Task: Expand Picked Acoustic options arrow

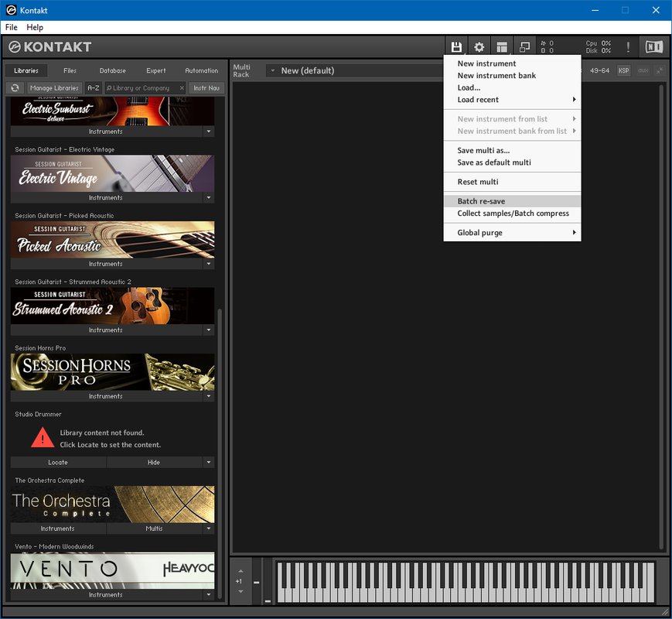Action: click(209, 263)
